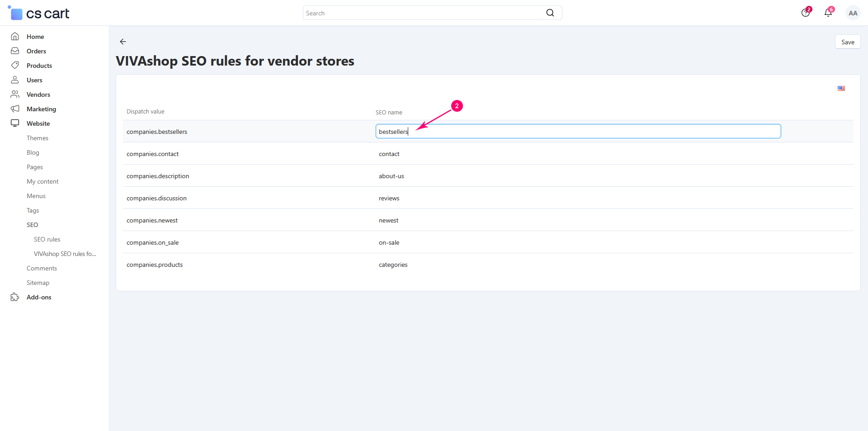
Task: Open the Sitemap link
Action: click(x=38, y=283)
